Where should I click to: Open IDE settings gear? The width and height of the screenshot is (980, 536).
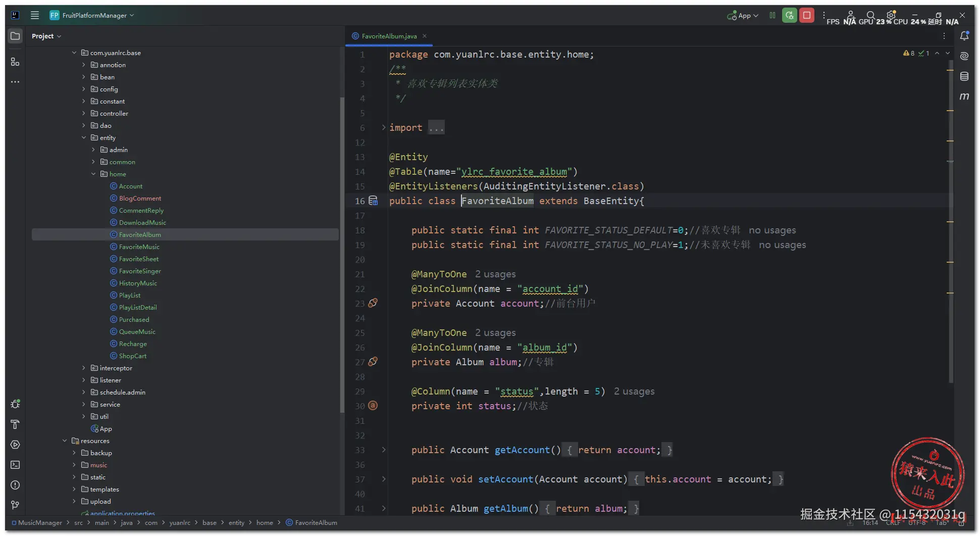(x=891, y=15)
